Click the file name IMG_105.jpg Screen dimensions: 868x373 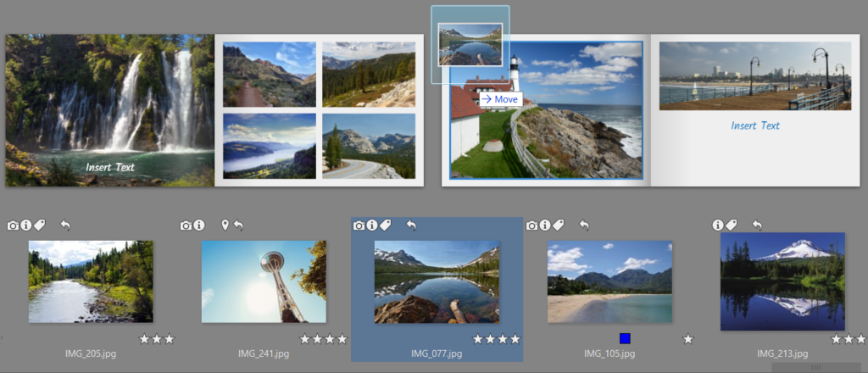609,354
